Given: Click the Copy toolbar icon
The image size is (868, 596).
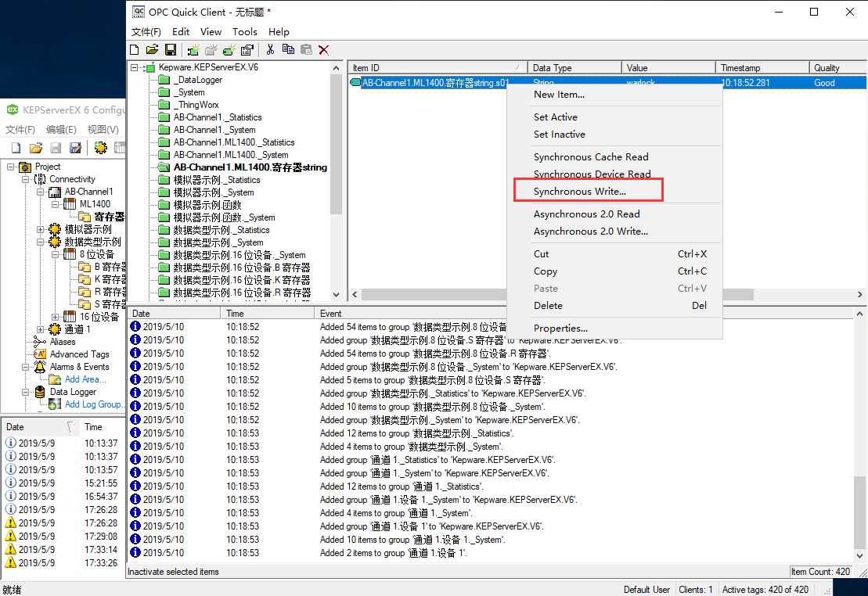Looking at the screenshot, I should (x=288, y=50).
